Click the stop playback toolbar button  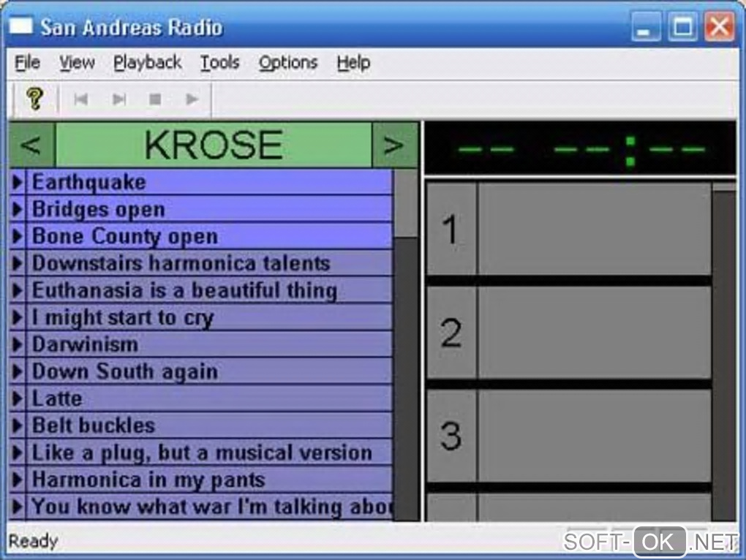[x=155, y=99]
